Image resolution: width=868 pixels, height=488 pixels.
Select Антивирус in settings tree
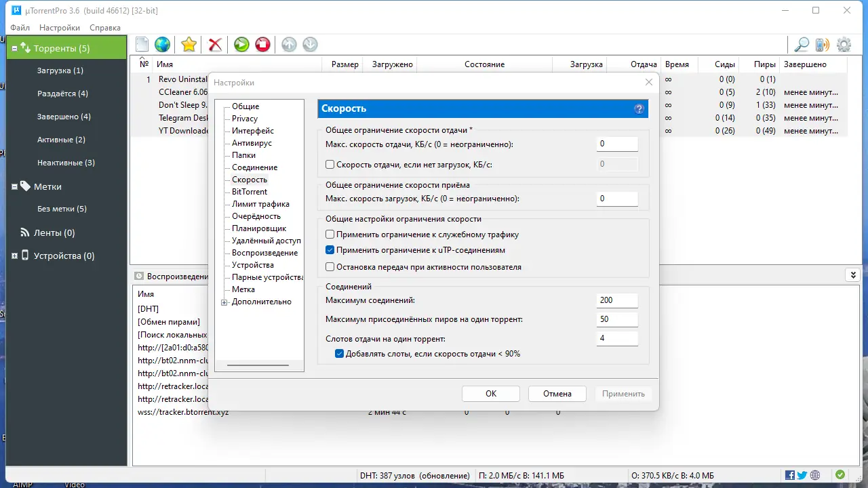point(252,143)
